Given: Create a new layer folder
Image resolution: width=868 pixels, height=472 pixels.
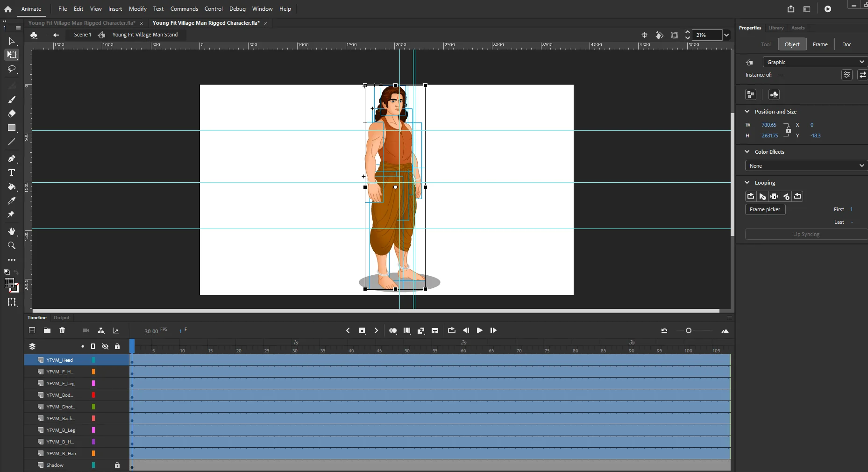Looking at the screenshot, I should coord(47,330).
